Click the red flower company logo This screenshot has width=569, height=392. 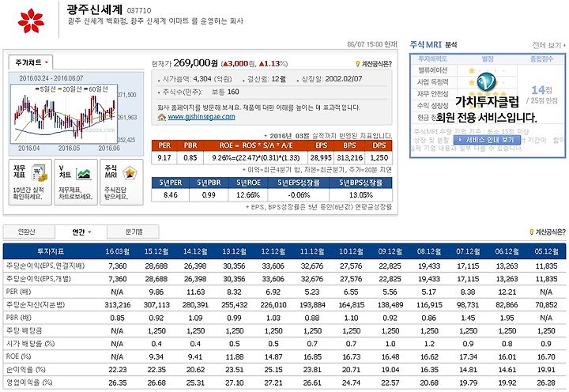[31, 21]
